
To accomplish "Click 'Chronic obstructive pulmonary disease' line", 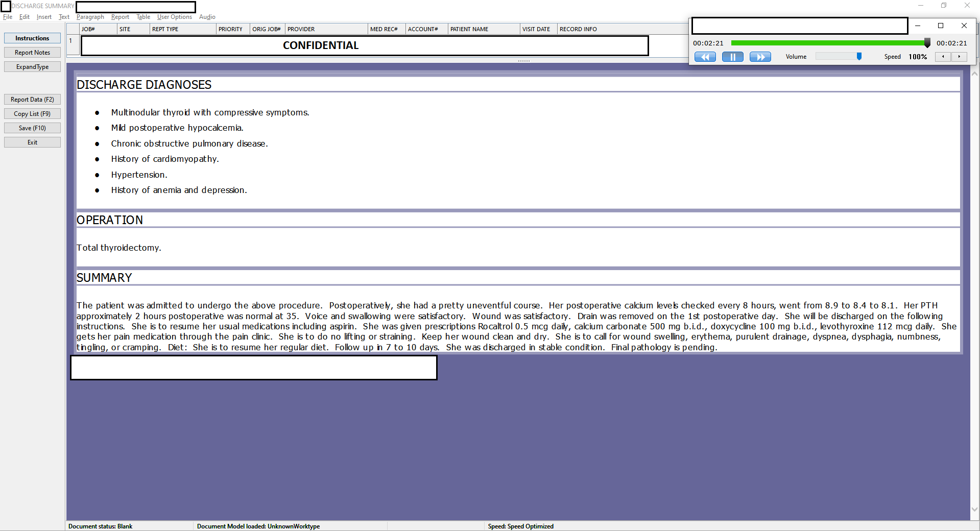I will (189, 143).
